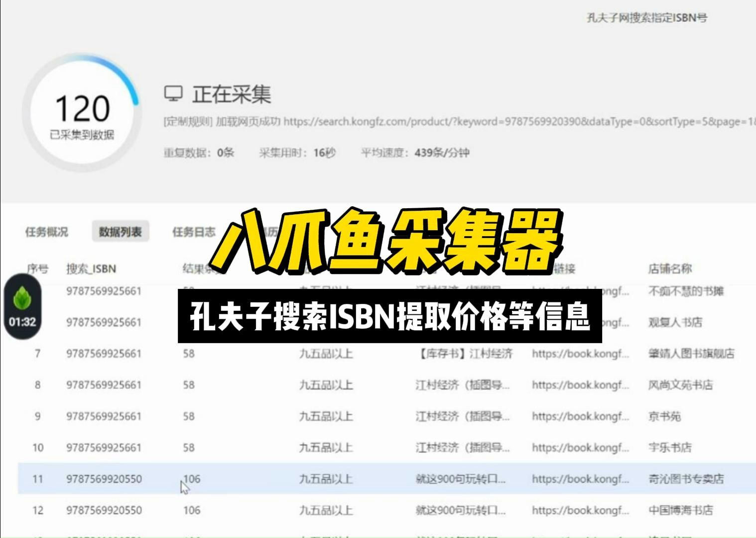Open the book.kongfz link in row 12
This screenshot has height=538, width=756.
coord(580,511)
